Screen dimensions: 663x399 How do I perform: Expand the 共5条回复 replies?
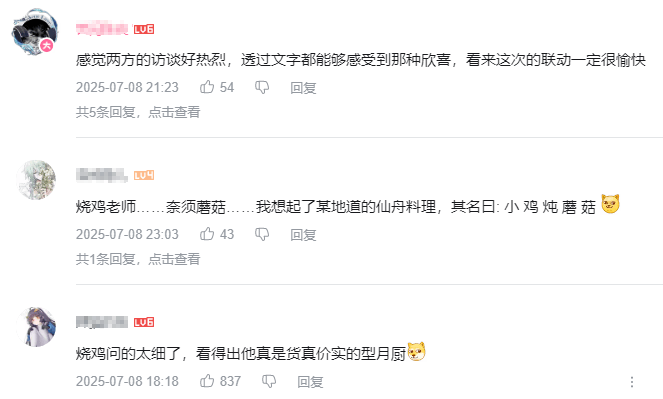coord(138,112)
